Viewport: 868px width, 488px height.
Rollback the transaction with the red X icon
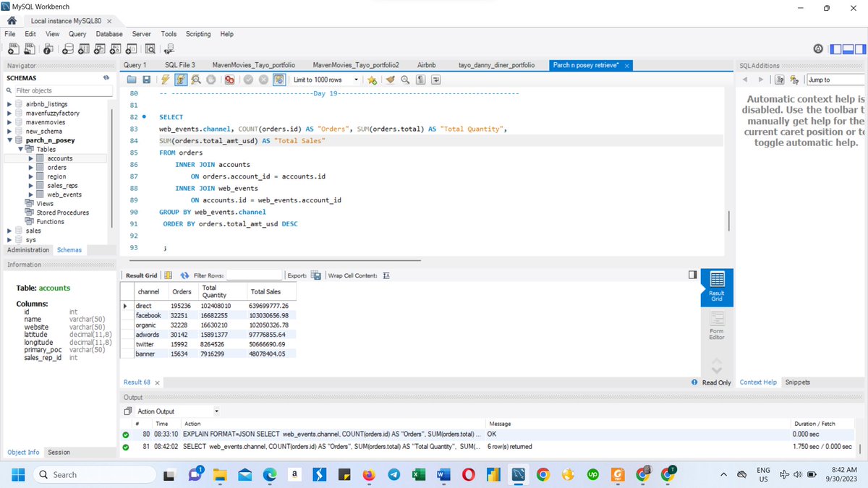(x=263, y=80)
